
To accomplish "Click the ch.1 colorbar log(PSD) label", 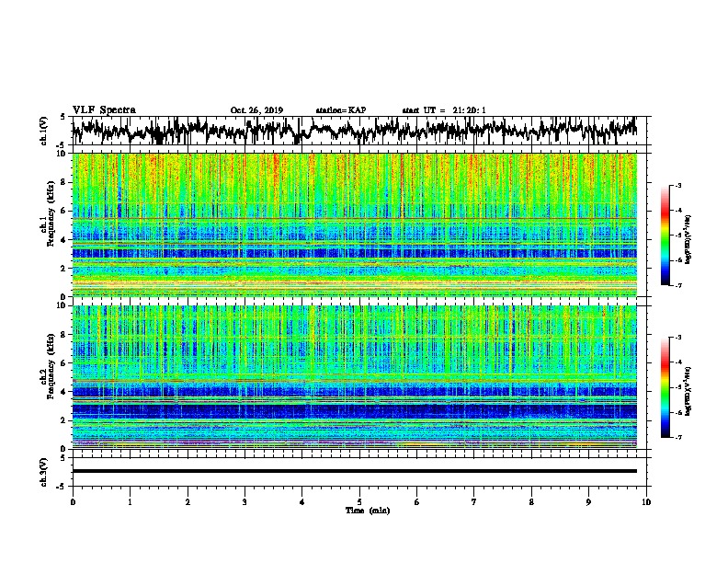I will click(x=688, y=239).
